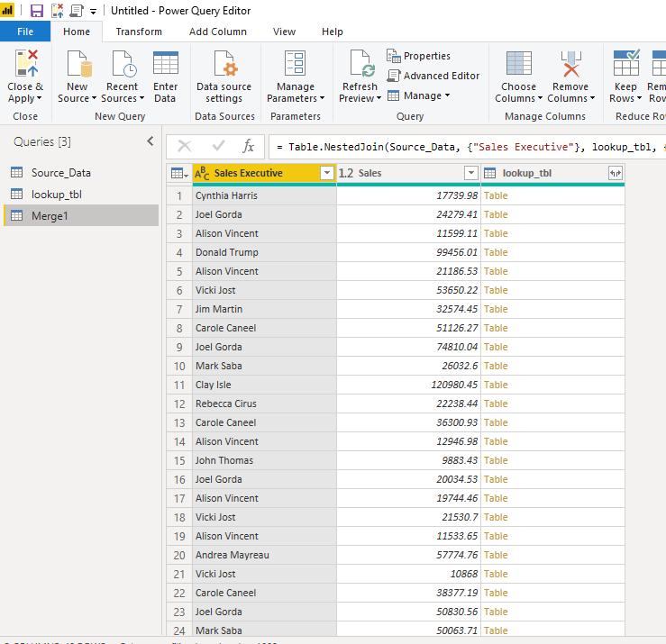Click the Sales column header
Image resolution: width=666 pixels, height=644 pixels.
[x=407, y=173]
